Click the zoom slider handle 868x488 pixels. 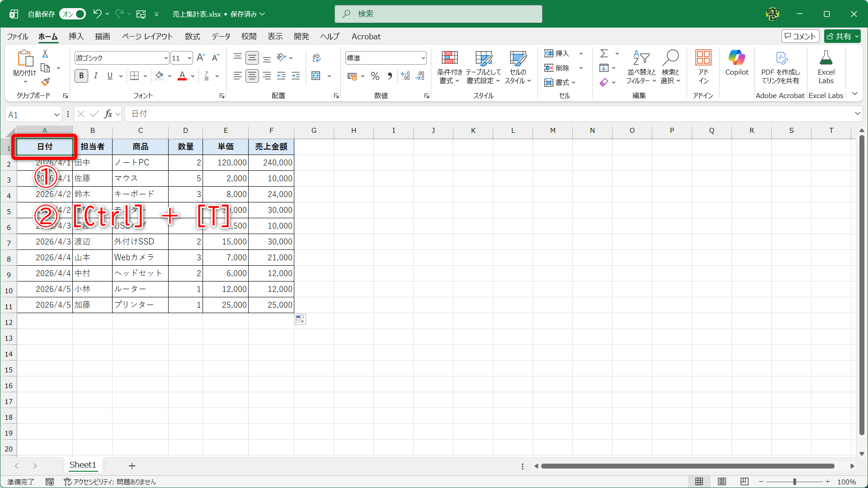point(794,482)
